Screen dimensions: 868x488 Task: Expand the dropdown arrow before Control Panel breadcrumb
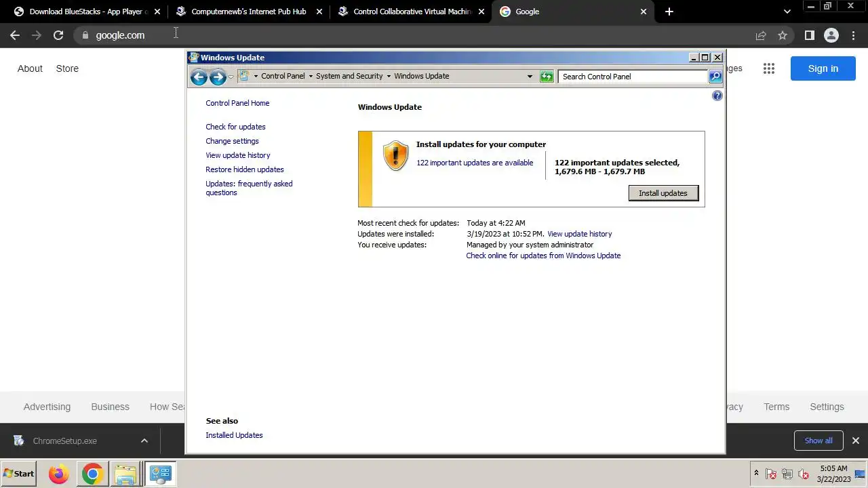click(256, 76)
